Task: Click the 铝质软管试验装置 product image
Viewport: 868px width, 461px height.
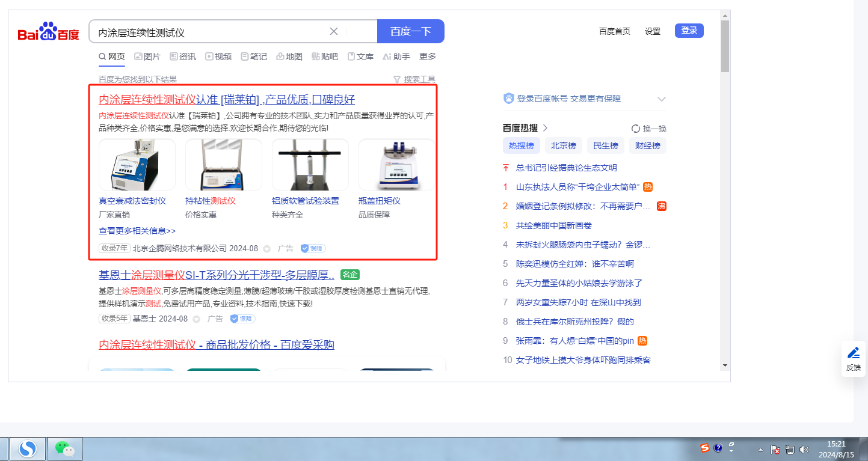Action: [x=310, y=165]
